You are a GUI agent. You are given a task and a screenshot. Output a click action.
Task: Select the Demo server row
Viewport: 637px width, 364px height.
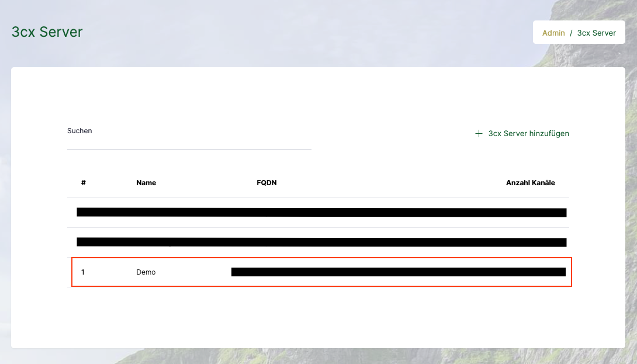click(321, 272)
